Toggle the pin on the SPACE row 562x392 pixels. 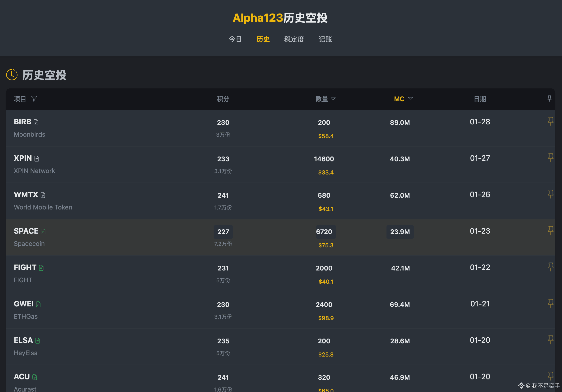click(550, 230)
